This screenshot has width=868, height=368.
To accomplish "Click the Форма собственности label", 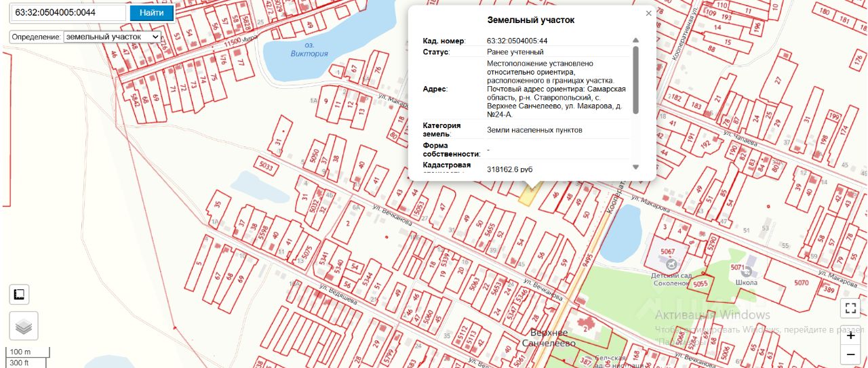I will click(451, 149).
